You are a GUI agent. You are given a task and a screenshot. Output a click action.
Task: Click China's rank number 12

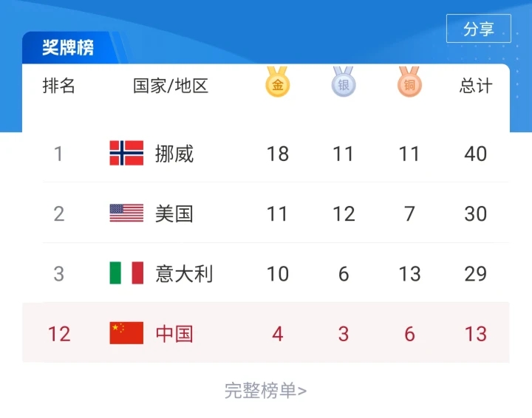(x=59, y=334)
